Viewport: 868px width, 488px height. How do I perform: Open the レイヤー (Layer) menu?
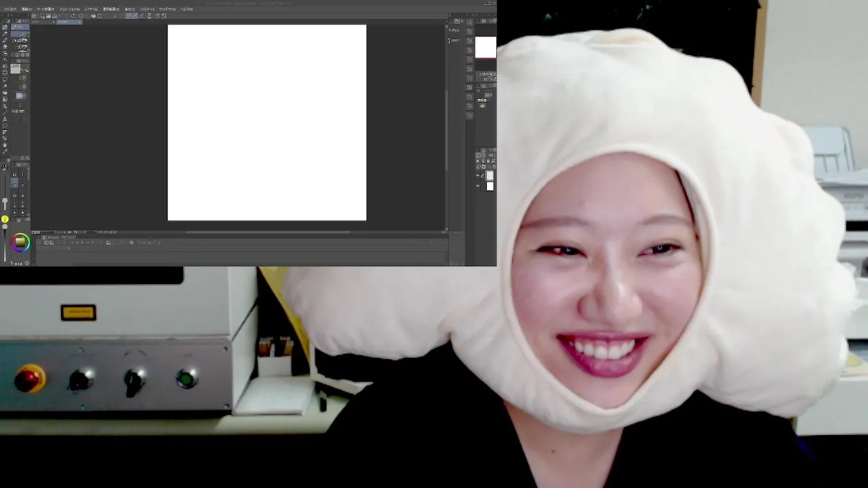point(91,9)
